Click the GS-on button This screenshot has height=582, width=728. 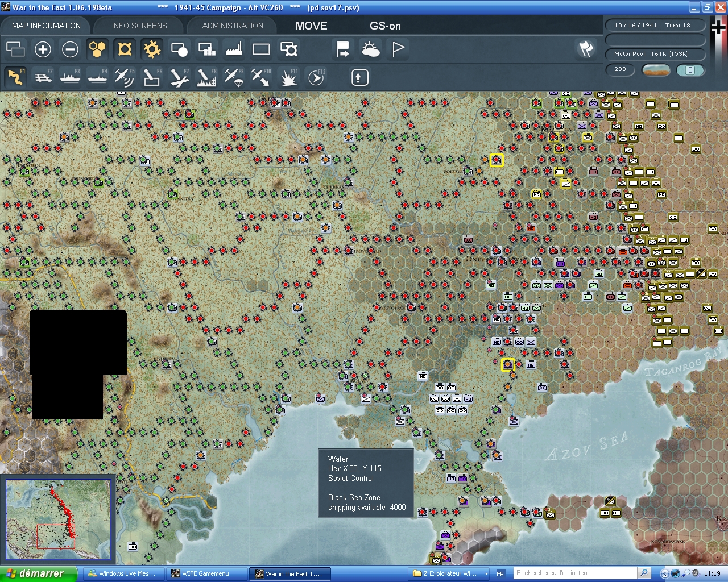[x=384, y=25]
